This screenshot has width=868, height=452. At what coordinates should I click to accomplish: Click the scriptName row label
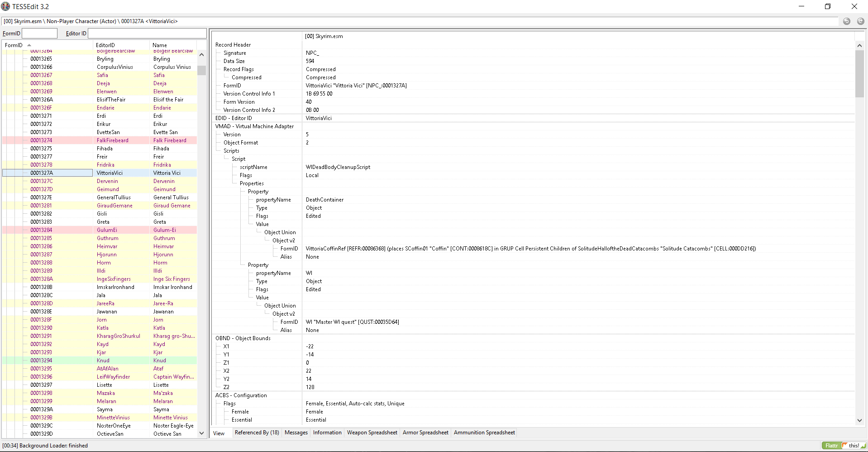(253, 167)
